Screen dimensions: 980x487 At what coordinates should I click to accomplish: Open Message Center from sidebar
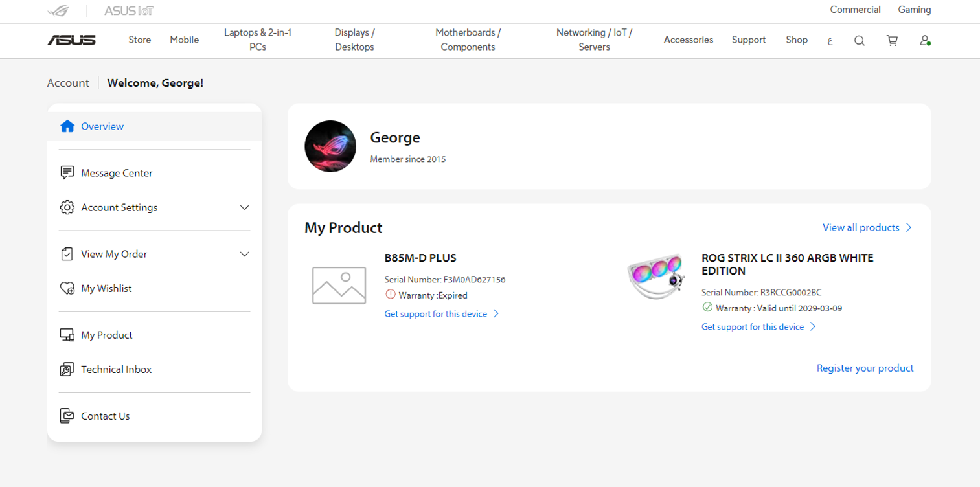click(117, 173)
